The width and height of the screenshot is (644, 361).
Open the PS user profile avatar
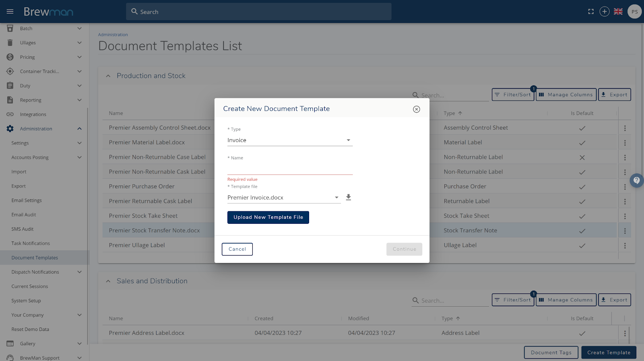(x=634, y=12)
